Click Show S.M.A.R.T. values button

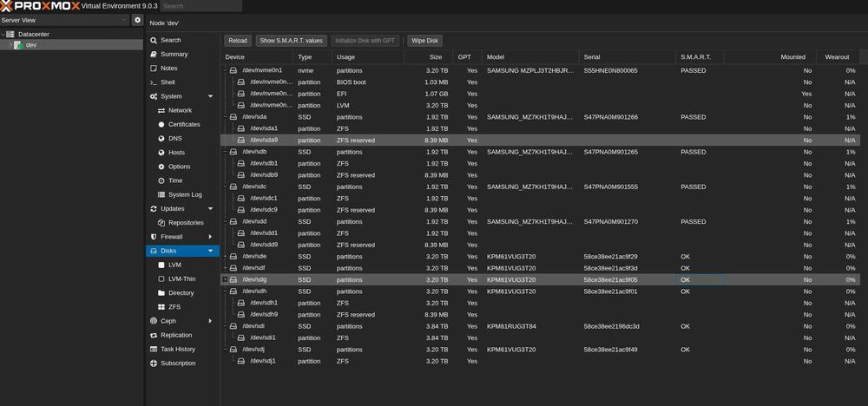[x=291, y=41]
